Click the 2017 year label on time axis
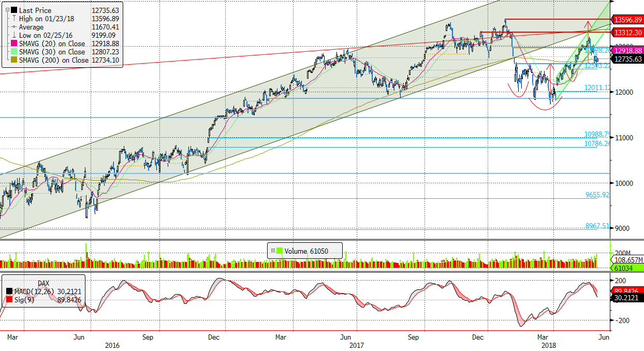The image size is (644, 351). [x=356, y=345]
